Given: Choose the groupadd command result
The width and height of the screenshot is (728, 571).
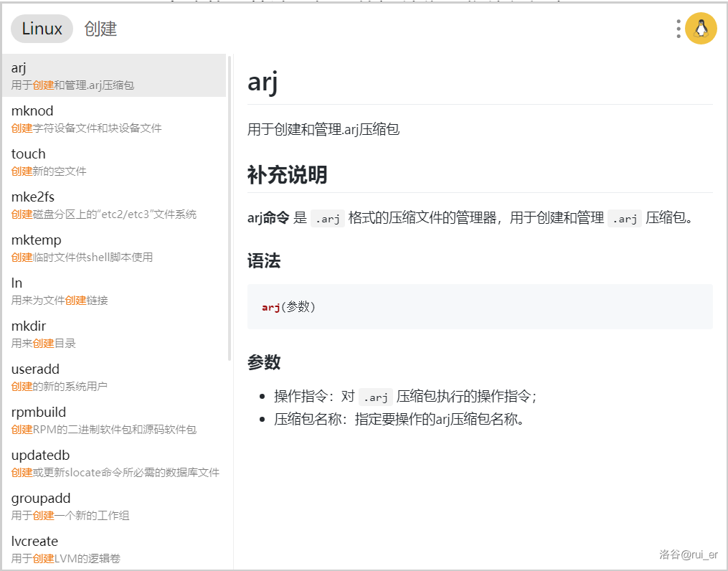Looking at the screenshot, I should pyautogui.click(x=113, y=506).
